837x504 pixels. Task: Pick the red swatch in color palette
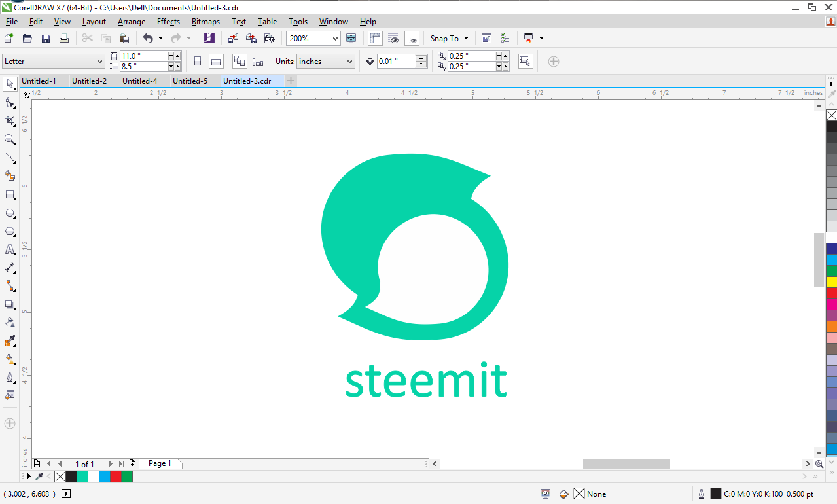tap(832, 293)
